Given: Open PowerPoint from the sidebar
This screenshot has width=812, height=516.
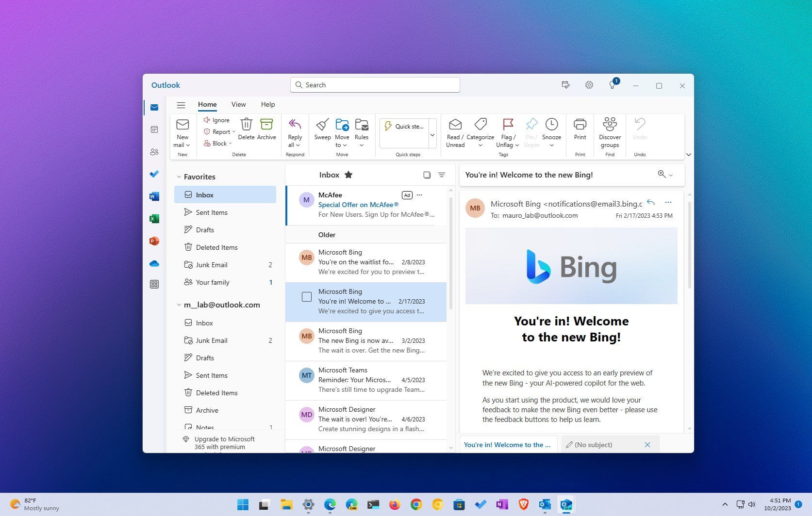Looking at the screenshot, I should (x=154, y=241).
